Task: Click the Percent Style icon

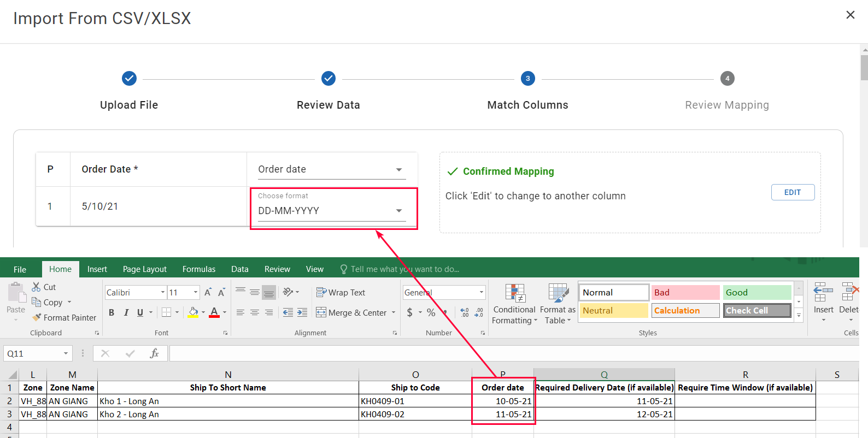Action: (x=431, y=312)
